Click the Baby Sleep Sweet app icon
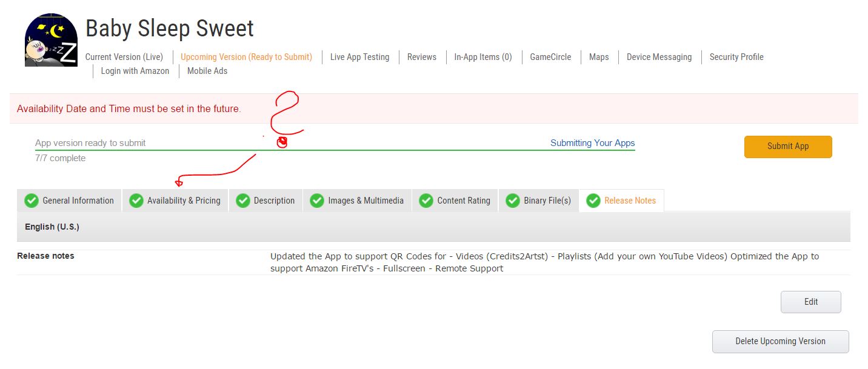The width and height of the screenshot is (868, 369). [51, 40]
